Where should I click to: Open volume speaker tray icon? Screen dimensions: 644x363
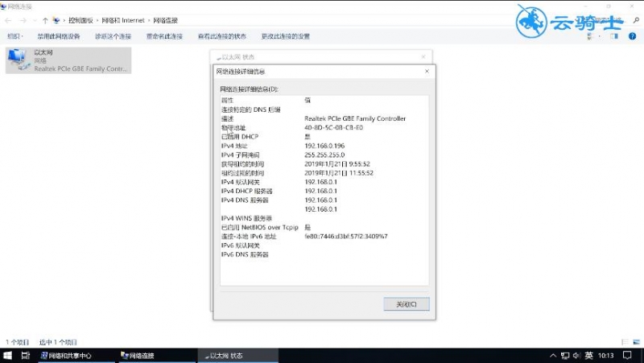click(x=576, y=356)
